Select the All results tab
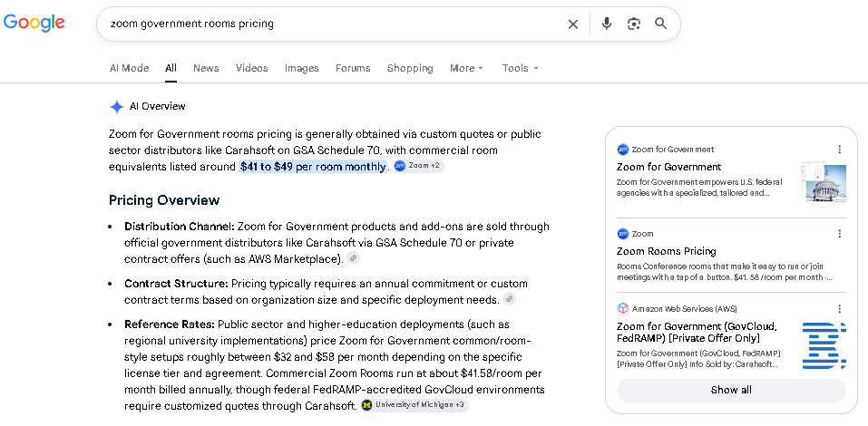The height and width of the screenshot is (426, 868). (171, 68)
